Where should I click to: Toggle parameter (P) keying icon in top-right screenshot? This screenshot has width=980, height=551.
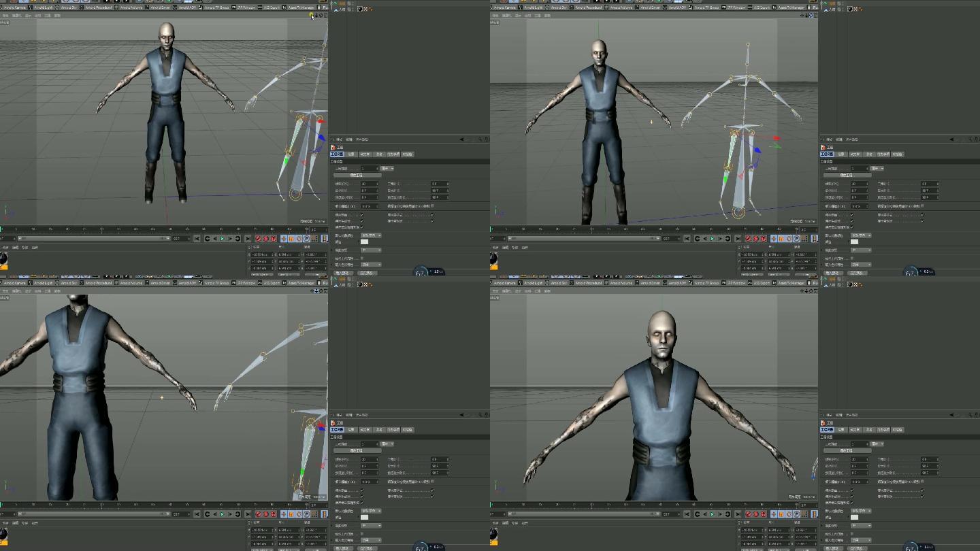796,239
